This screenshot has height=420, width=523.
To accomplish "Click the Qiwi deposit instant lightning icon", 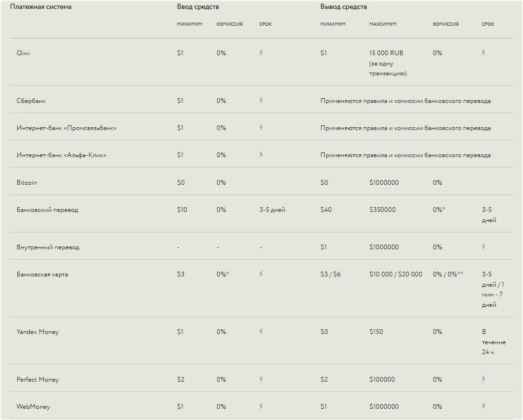I will (x=261, y=53).
